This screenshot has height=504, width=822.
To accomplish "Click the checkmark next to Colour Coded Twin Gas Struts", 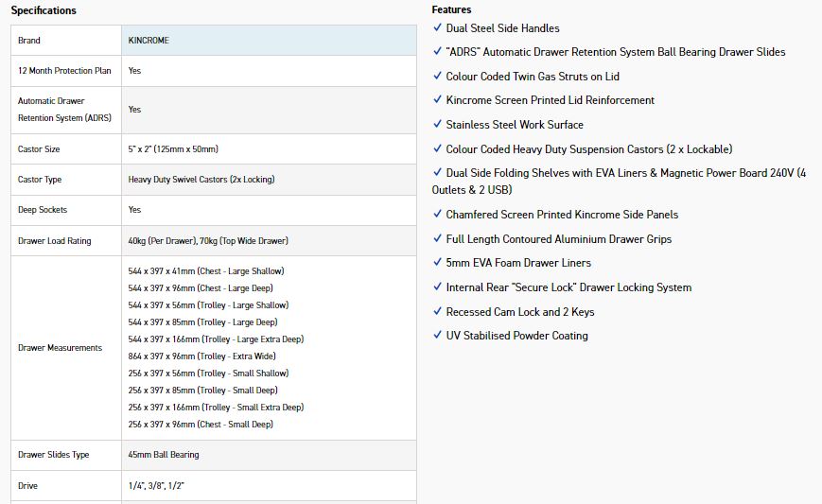I will click(x=437, y=77).
